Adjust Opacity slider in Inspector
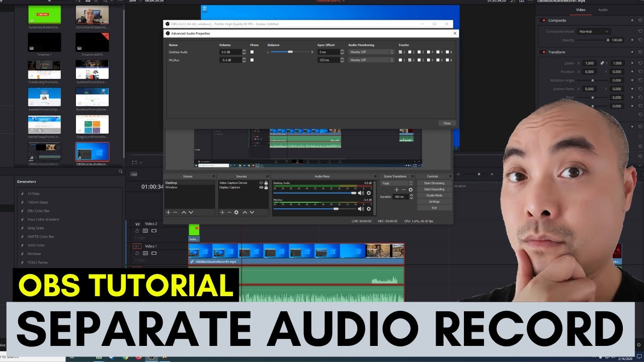 pos(592,40)
